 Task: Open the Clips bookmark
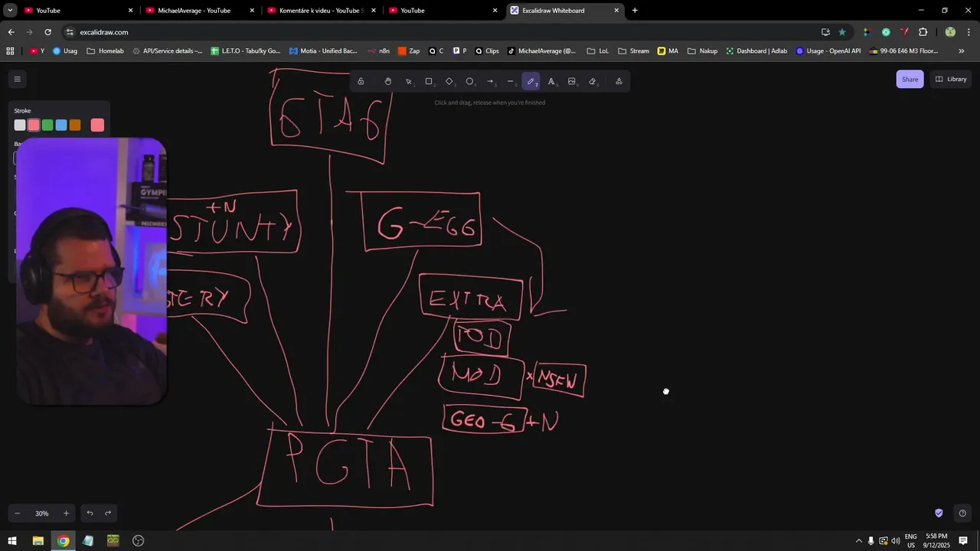point(487,51)
